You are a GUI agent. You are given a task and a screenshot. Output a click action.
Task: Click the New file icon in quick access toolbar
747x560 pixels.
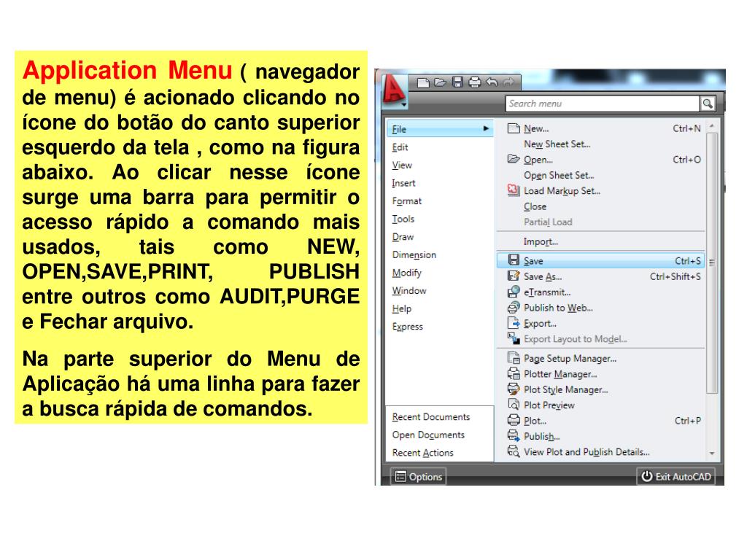tap(423, 83)
